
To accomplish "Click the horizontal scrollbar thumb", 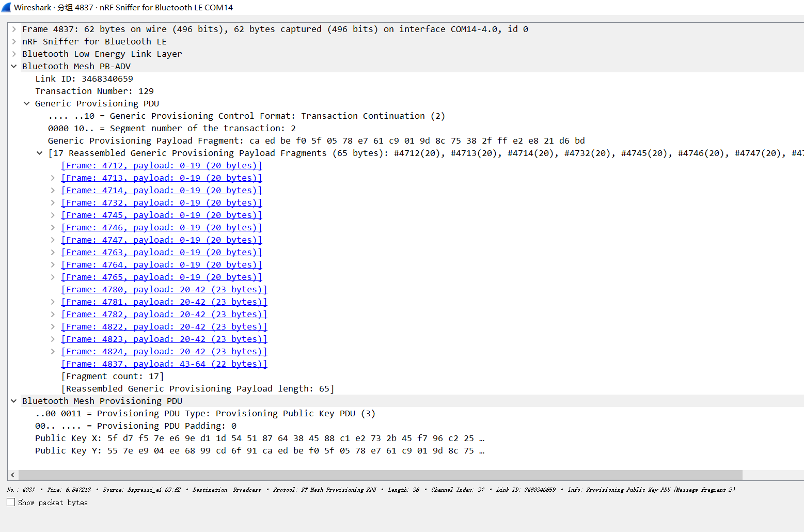I will pos(380,475).
